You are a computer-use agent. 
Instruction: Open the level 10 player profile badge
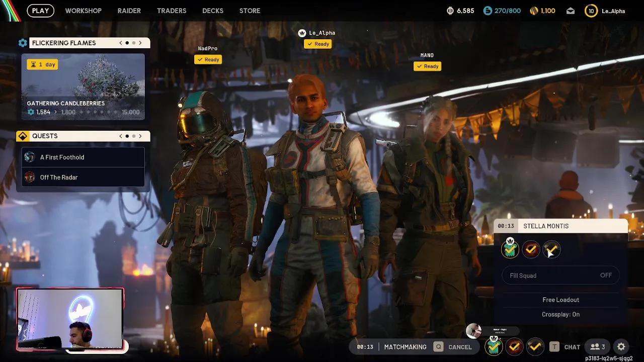point(591,11)
